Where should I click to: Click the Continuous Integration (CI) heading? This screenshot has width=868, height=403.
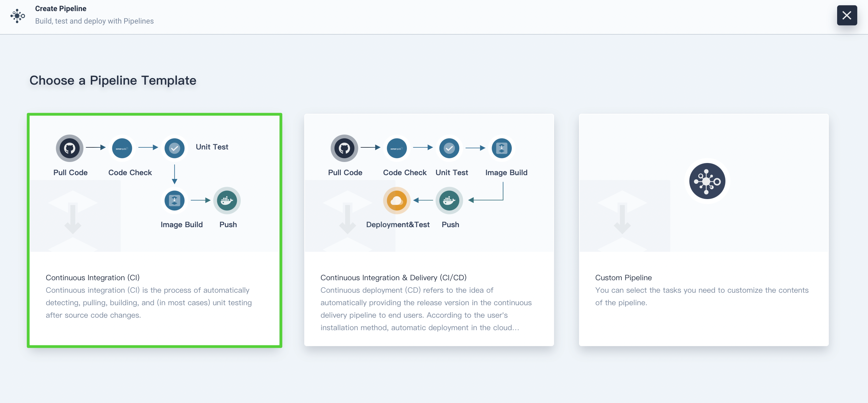(92, 277)
